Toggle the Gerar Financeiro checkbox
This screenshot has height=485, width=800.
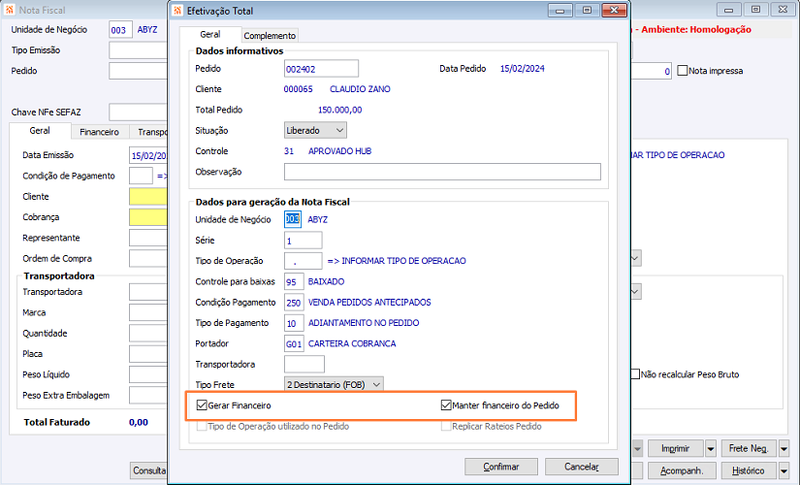202,405
